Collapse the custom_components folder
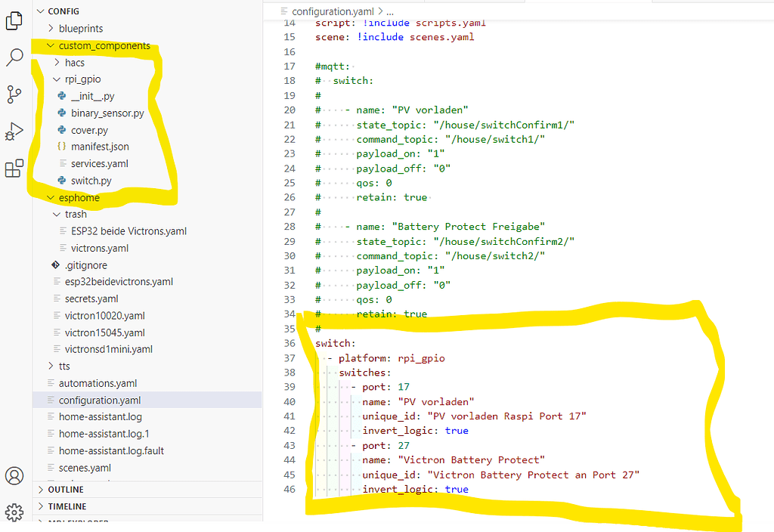The width and height of the screenshot is (774, 532). [x=51, y=45]
